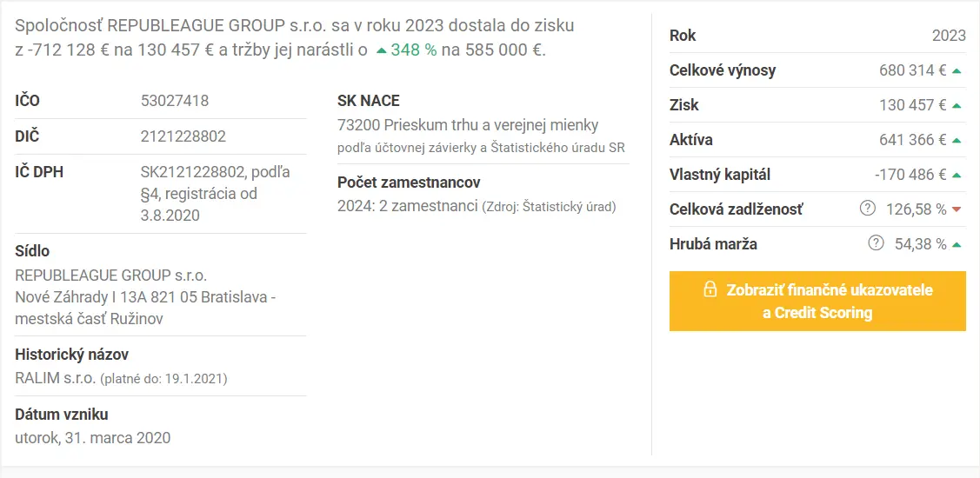
Task: Click the DIČ value 2121228802
Action: [183, 136]
